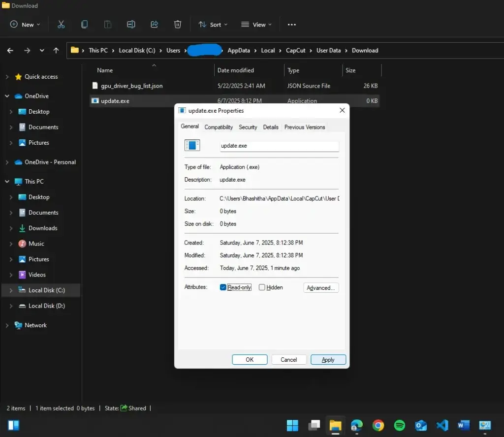
Task: Sort by Date modified column header
Action: (236, 70)
